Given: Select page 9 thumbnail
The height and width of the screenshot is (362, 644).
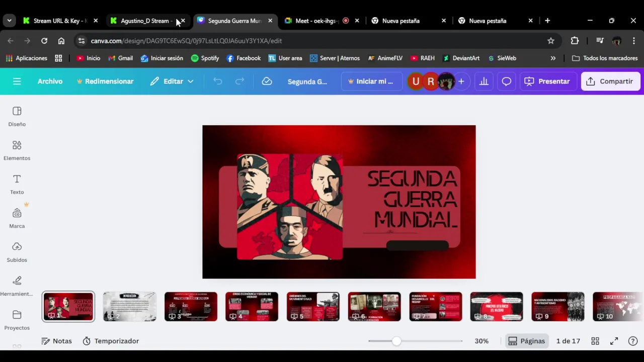Looking at the screenshot, I should click(558, 307).
